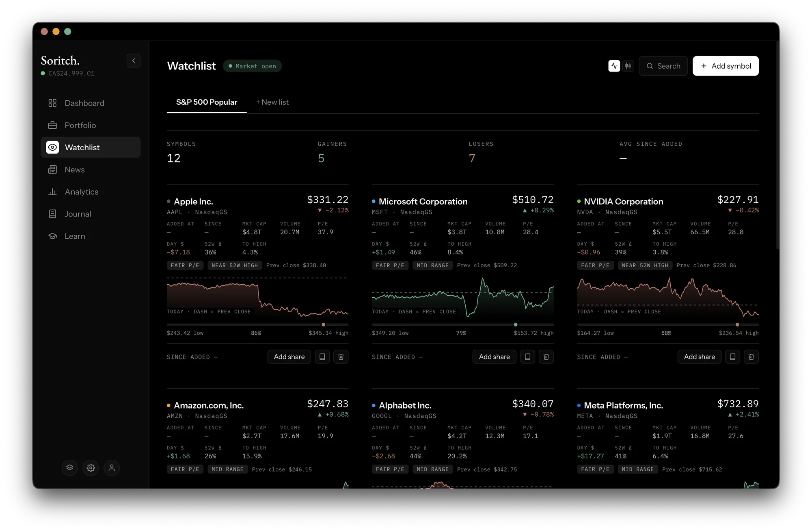Screen dimensions: 812x532
Task: Click the Market open status badge
Action: [x=252, y=66]
